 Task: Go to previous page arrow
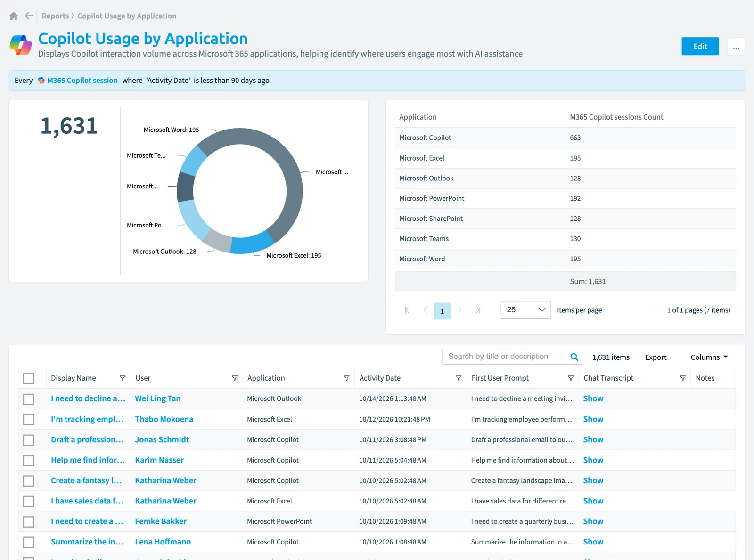[x=425, y=310]
